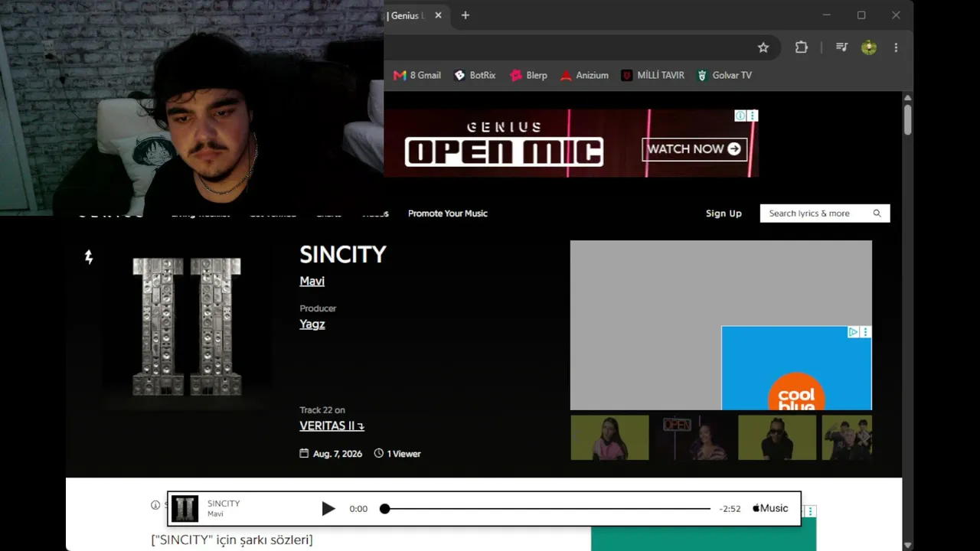Open artist Mavi's page link

[312, 281]
